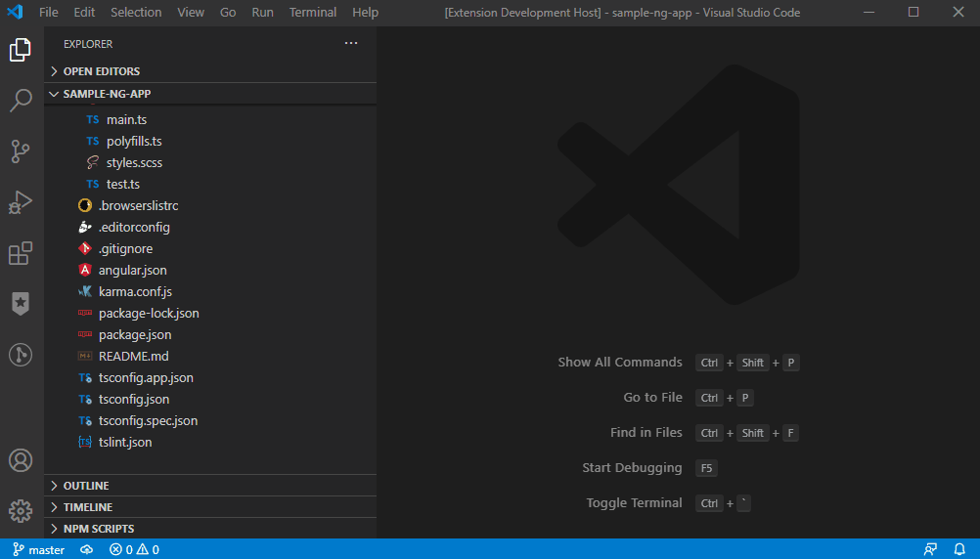Click the Go to File hint text
This screenshot has height=559, width=980.
[652, 397]
